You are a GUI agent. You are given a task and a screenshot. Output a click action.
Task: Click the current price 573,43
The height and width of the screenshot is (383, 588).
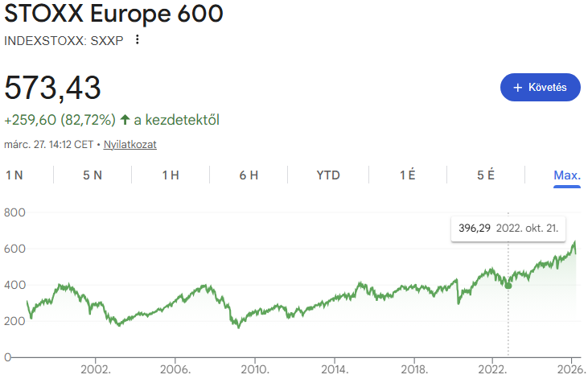(x=53, y=87)
